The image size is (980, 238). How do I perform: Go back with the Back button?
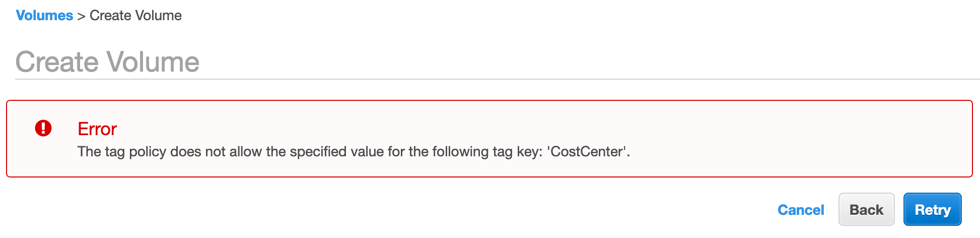866,210
